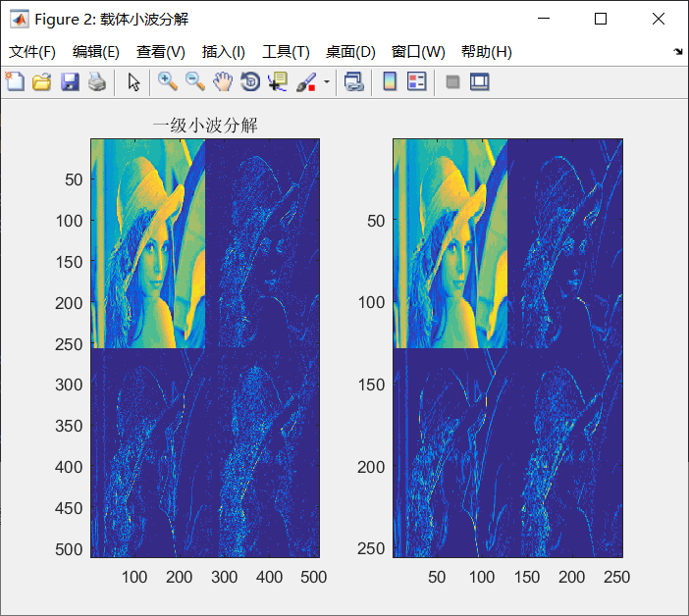Click the New Figure icon

(15, 82)
